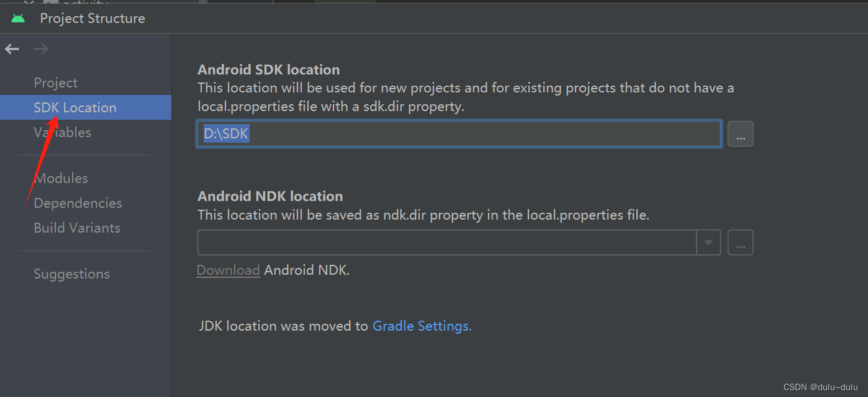868x397 pixels.
Task: Open the Gradle Settings link
Action: (422, 326)
